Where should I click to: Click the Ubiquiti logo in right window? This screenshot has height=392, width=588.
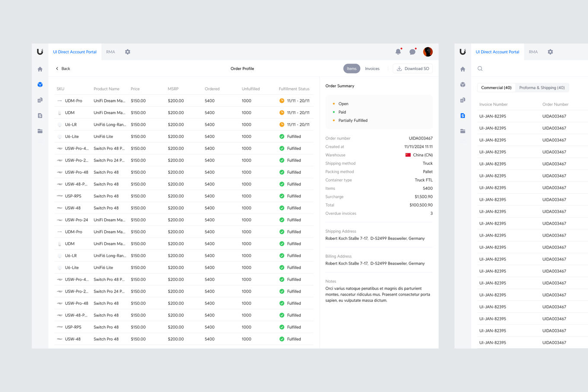(x=463, y=52)
